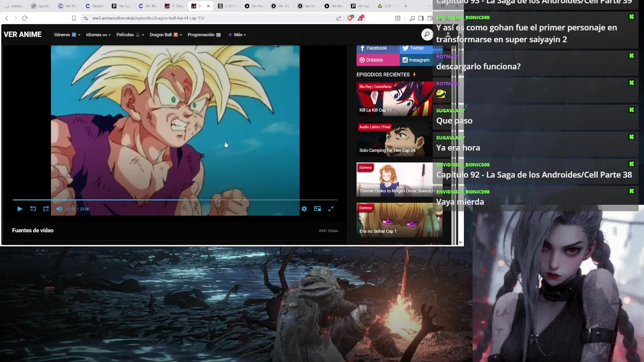Mute the video player volume
The image size is (644, 362).
[59, 209]
